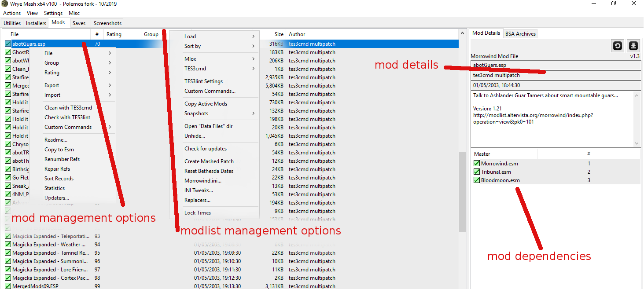Expand the TES3cmd submenu

(214, 69)
